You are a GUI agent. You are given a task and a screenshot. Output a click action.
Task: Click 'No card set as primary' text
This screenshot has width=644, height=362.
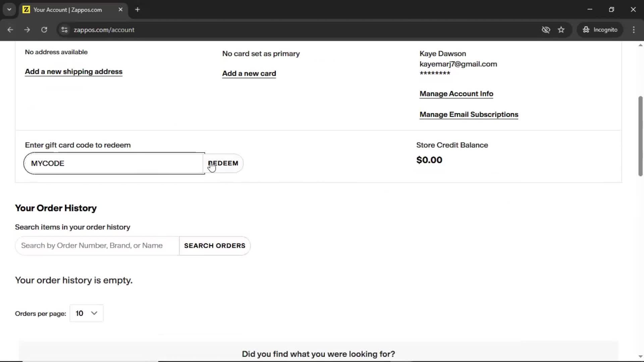click(x=261, y=54)
